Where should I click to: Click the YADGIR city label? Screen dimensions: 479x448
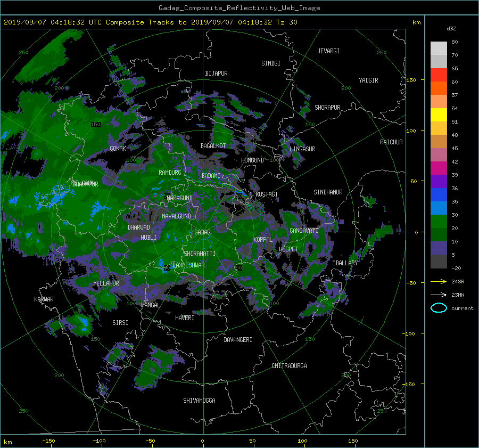pos(368,80)
